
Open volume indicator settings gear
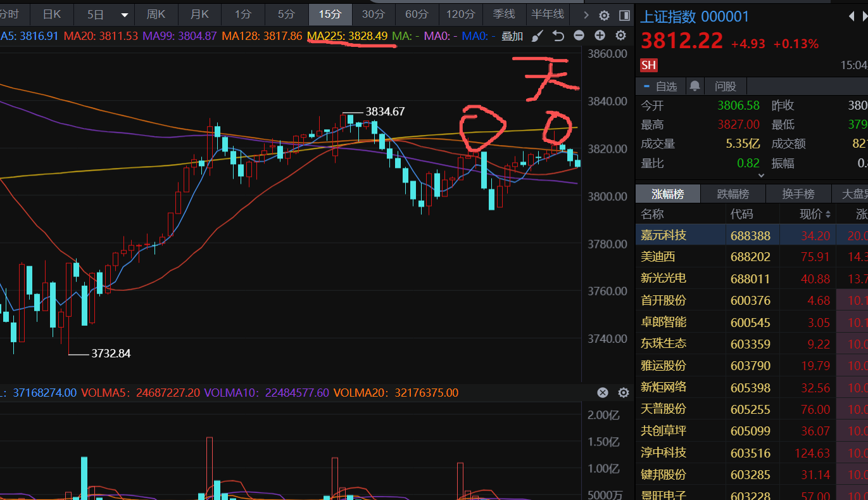coord(623,393)
